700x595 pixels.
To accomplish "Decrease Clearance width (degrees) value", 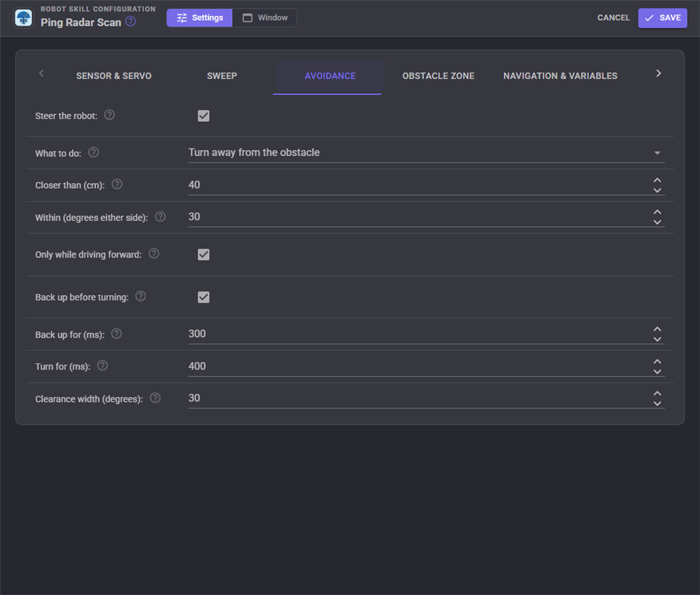I will (x=657, y=404).
